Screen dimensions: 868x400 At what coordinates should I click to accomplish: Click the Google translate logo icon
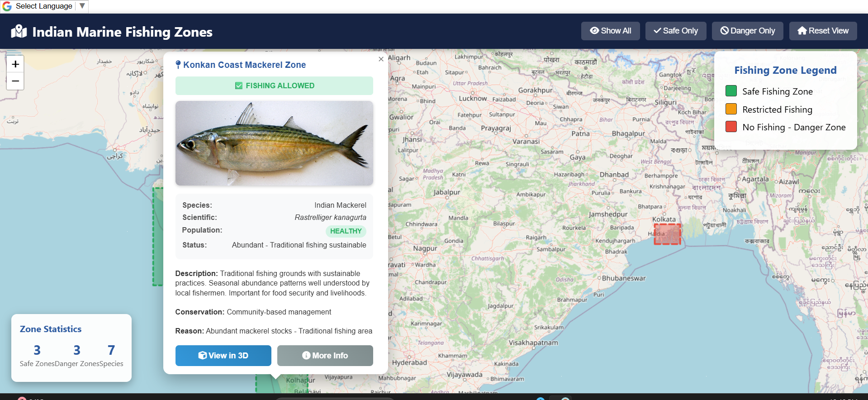point(7,6)
